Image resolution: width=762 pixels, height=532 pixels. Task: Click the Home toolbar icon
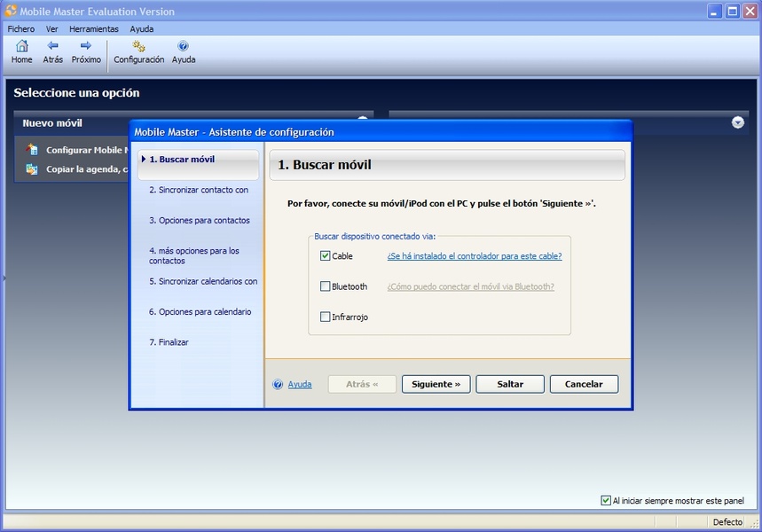(x=21, y=46)
